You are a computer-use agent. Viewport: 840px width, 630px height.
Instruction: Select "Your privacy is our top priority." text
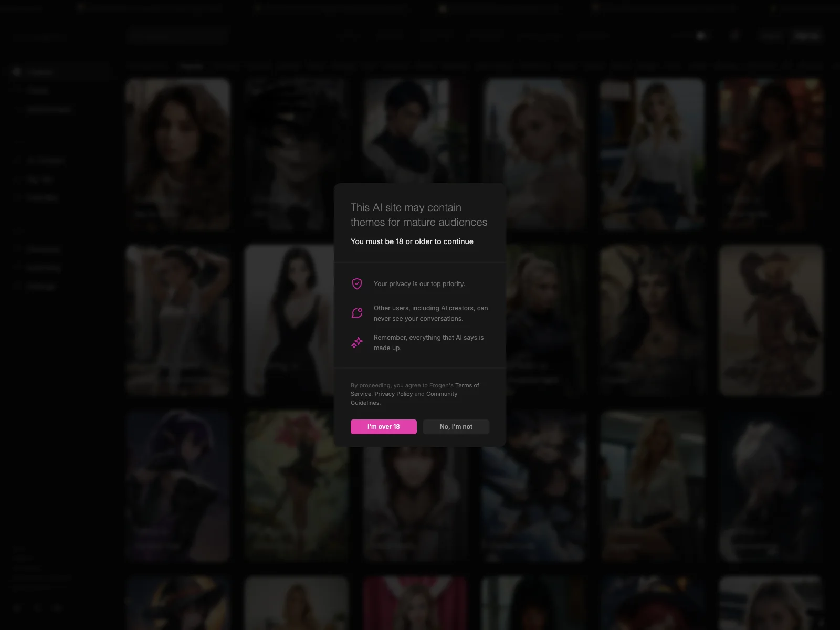[419, 284]
